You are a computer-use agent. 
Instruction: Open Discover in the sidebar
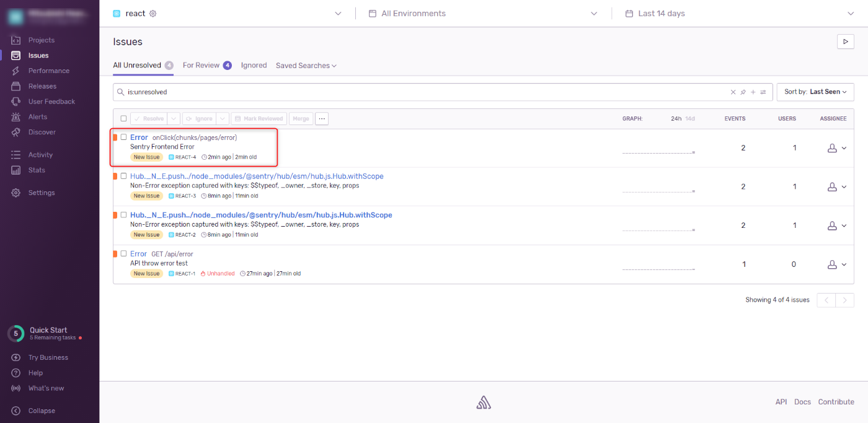[42, 132]
